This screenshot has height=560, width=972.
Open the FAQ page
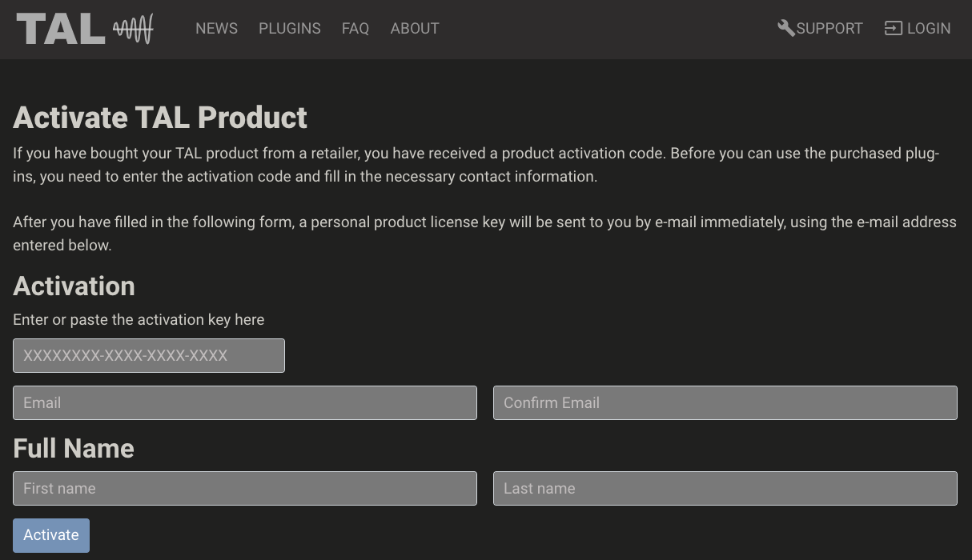tap(355, 28)
